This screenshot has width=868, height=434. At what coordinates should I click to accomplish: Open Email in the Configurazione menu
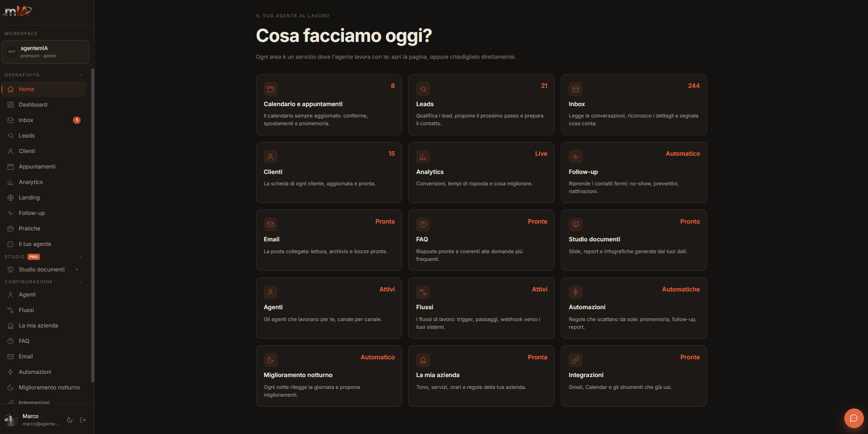click(44, 357)
